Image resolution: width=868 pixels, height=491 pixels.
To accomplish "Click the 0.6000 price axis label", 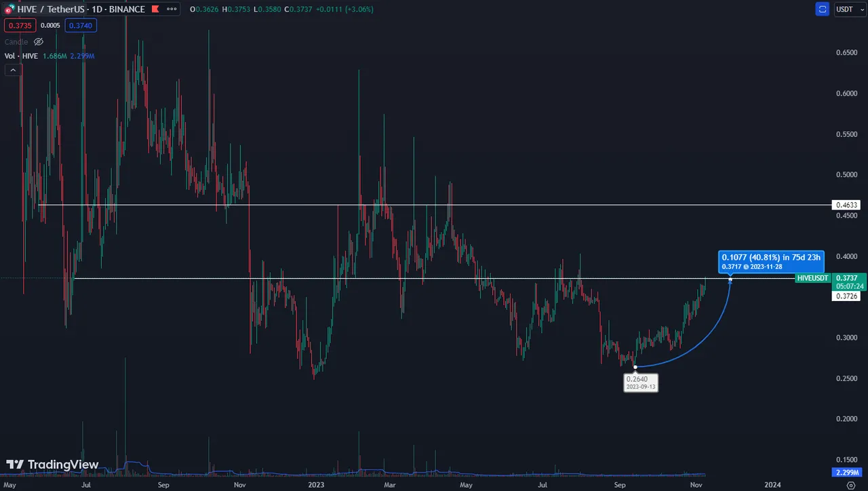I will point(846,94).
